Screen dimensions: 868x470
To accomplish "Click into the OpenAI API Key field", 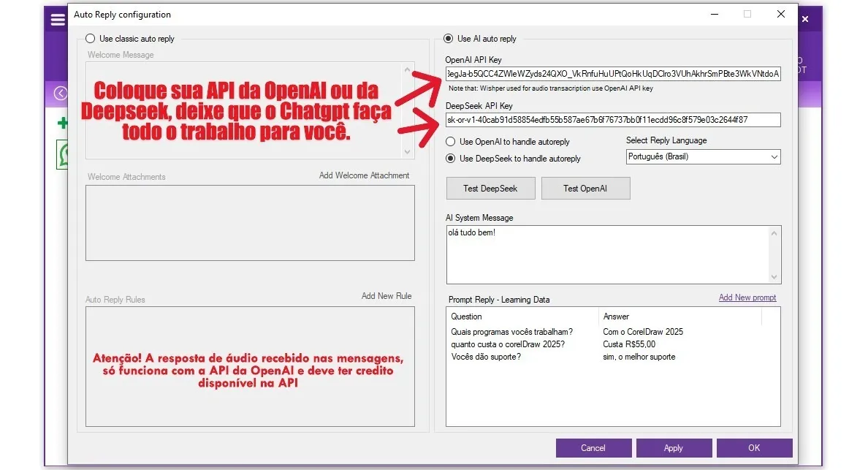I will tap(612, 74).
